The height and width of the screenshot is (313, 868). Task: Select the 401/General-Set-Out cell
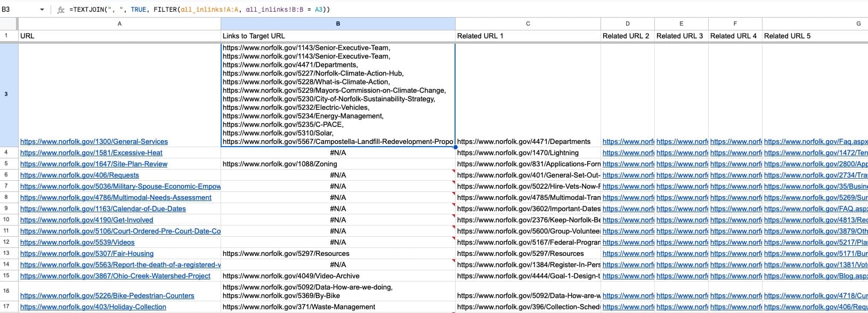click(528, 175)
